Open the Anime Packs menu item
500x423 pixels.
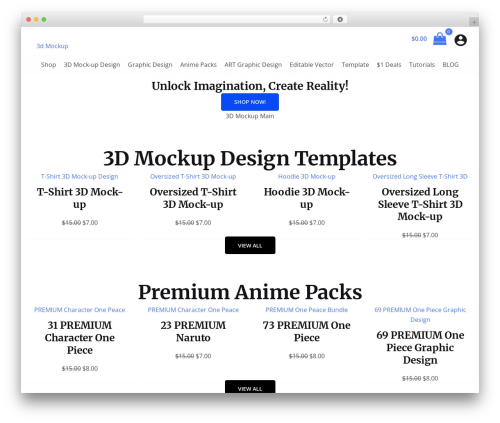(x=198, y=65)
